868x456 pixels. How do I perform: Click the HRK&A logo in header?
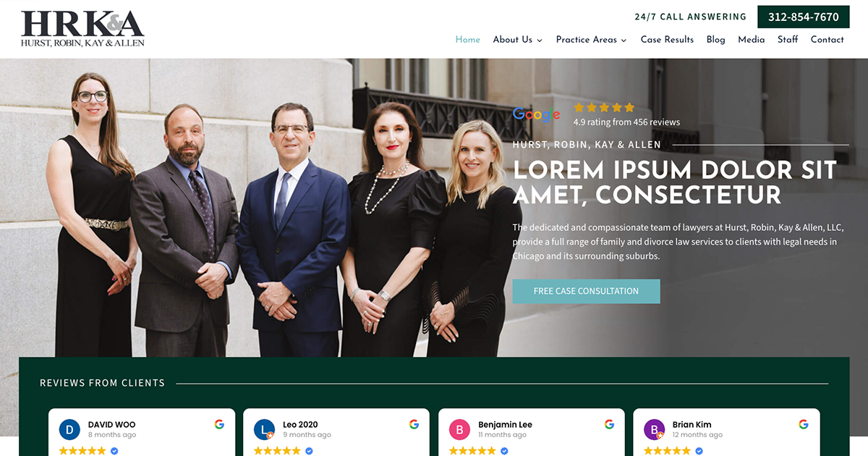coord(82,29)
